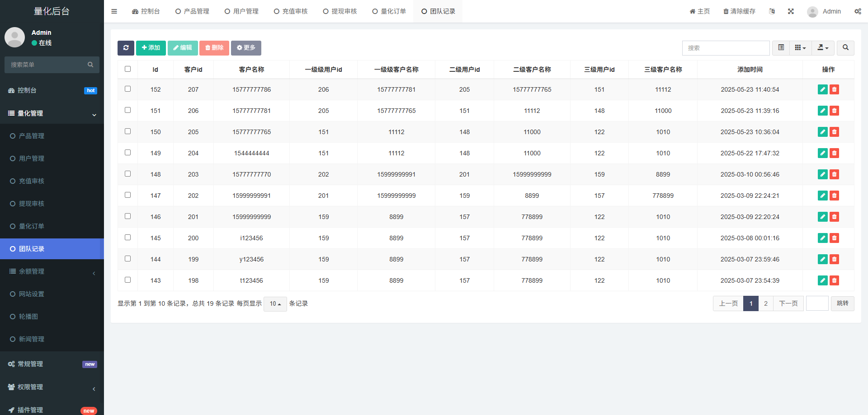Select the checkbox for row Id 145
The image size is (868, 415).
click(x=127, y=238)
